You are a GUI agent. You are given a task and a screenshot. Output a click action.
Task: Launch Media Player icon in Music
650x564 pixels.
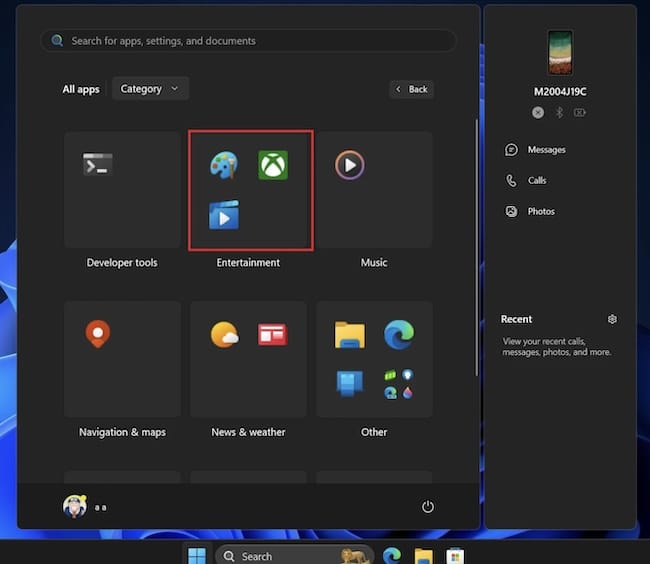click(350, 165)
